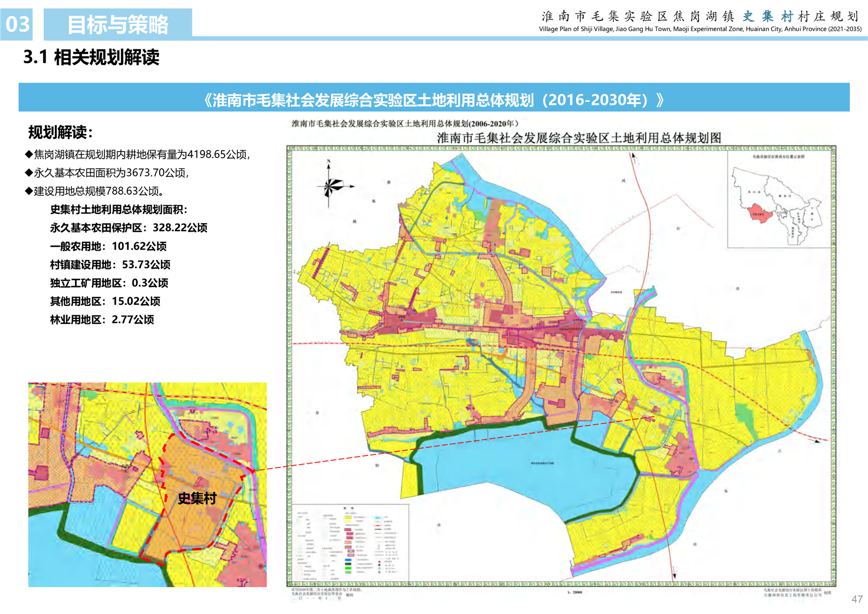The image size is (868, 614).
Task: Click the large blue lake on main map
Action: tap(520, 465)
